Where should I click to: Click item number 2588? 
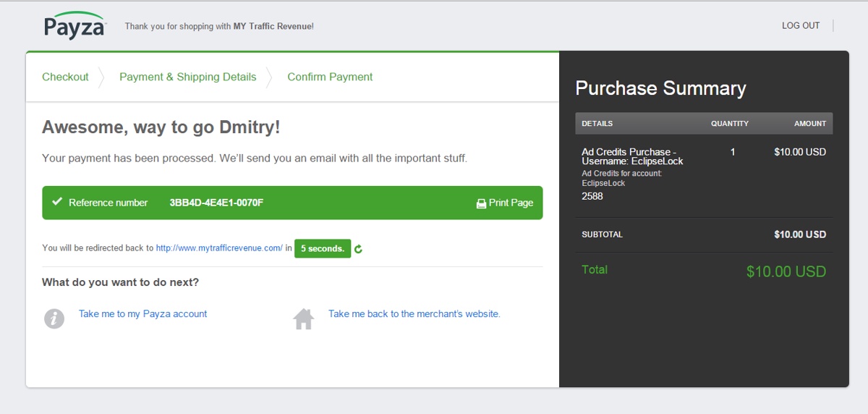click(x=592, y=196)
